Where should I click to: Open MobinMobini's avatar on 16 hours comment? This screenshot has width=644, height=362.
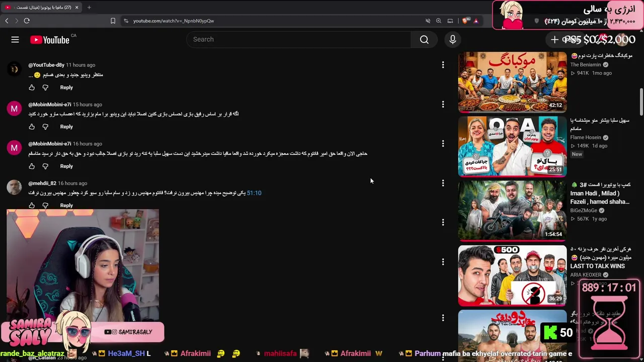point(14,147)
